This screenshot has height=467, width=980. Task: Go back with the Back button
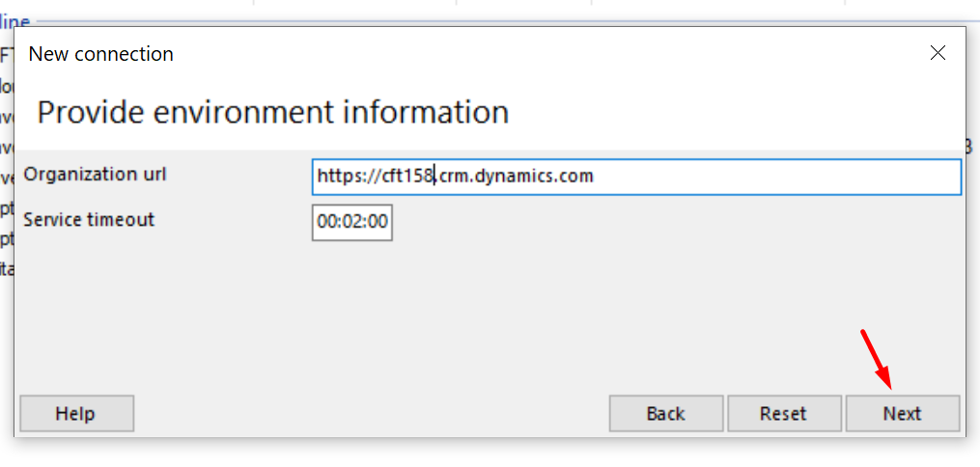[665, 413]
